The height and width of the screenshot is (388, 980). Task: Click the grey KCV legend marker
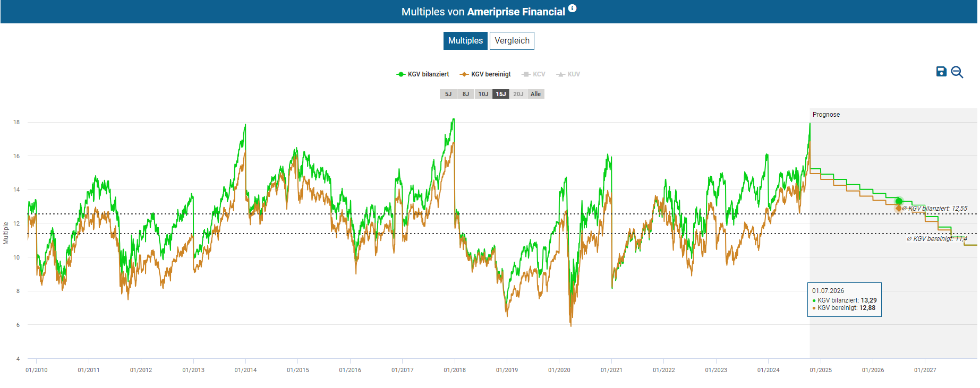click(526, 74)
